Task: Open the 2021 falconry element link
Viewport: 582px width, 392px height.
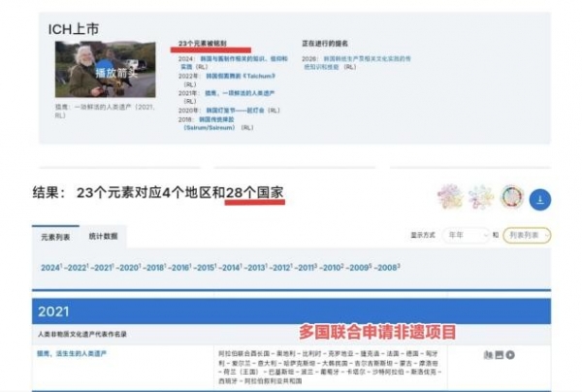Action: [x=240, y=93]
